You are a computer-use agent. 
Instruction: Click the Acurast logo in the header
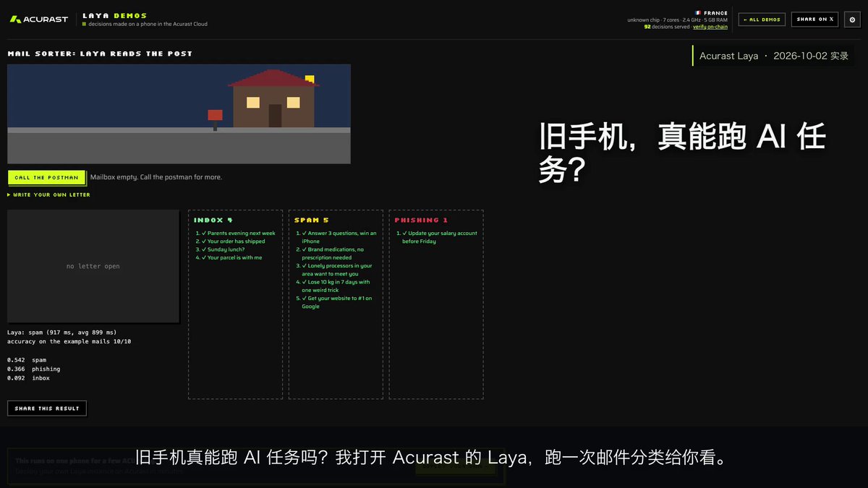pos(38,20)
